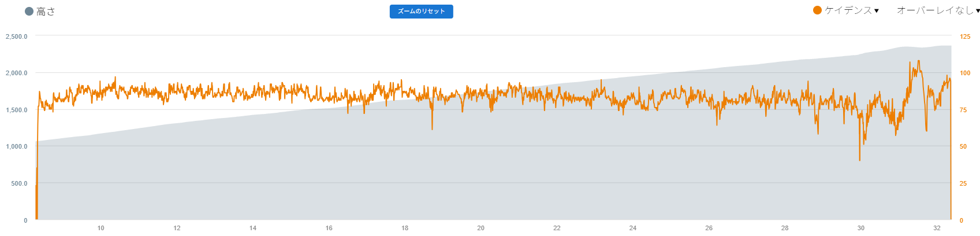Select the 30 mark on x-axis
This screenshot has height=236, width=980.
coord(860,228)
